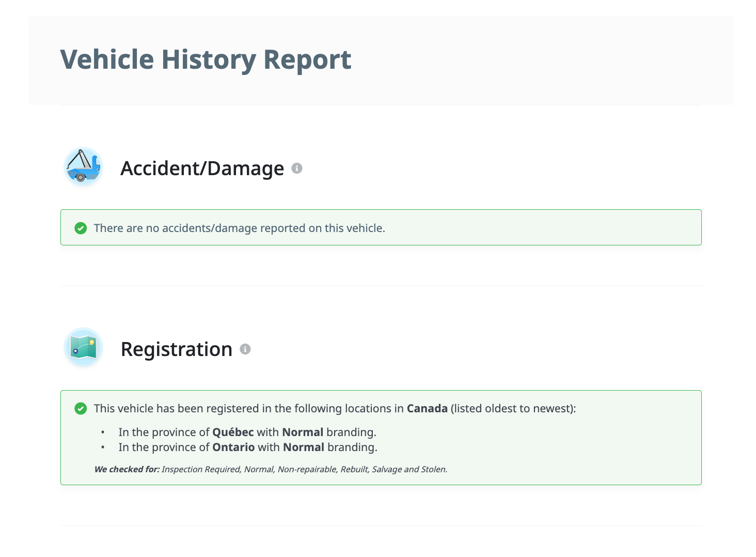
Task: Click '(listed oldest to newest)' text
Action: click(513, 409)
